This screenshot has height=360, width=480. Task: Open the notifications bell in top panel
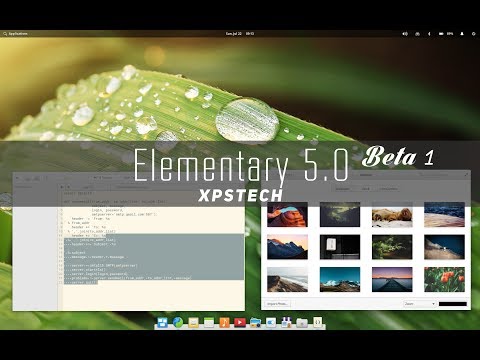[x=462, y=34]
